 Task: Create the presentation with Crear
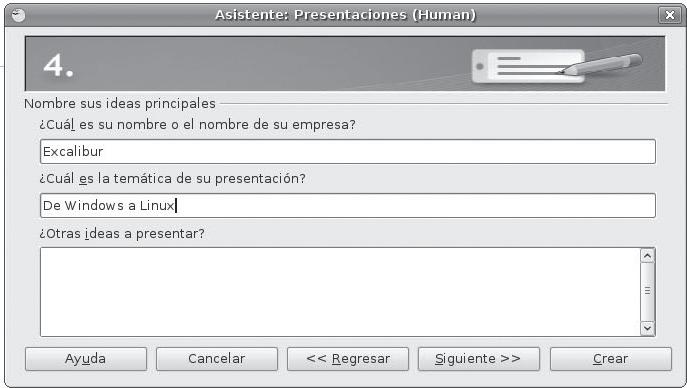(x=611, y=359)
